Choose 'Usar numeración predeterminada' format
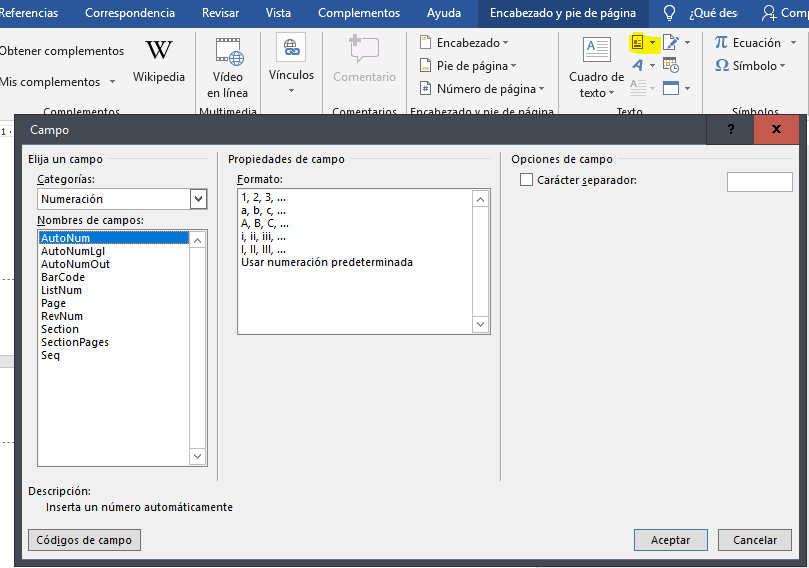 (x=327, y=262)
